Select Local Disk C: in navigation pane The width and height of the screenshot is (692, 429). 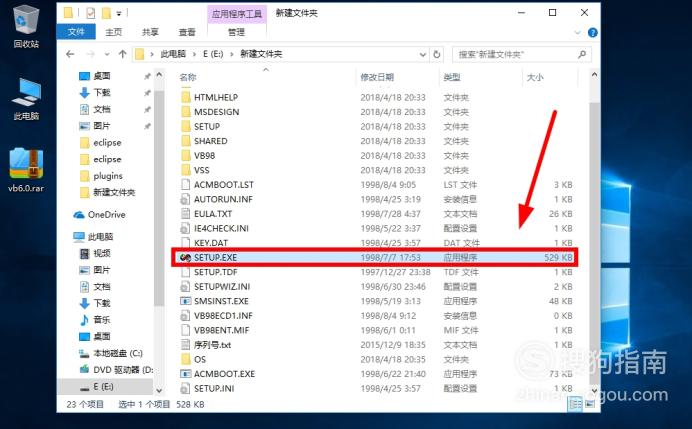coord(111,353)
